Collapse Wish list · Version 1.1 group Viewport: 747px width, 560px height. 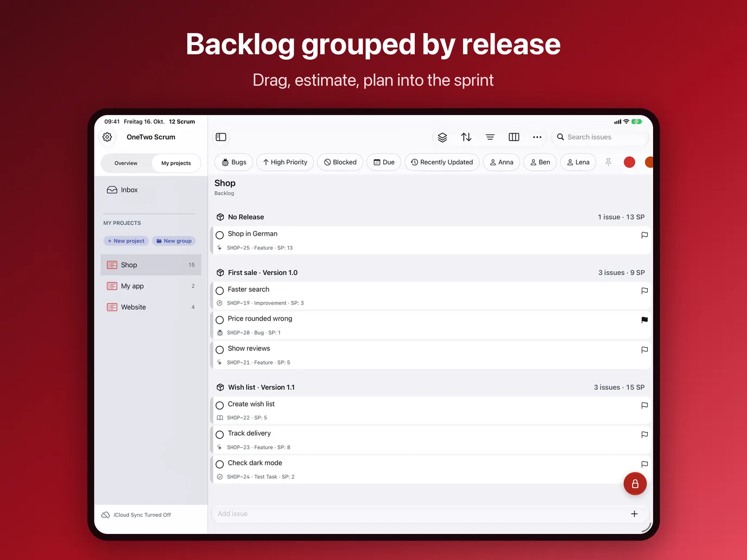tap(432, 387)
